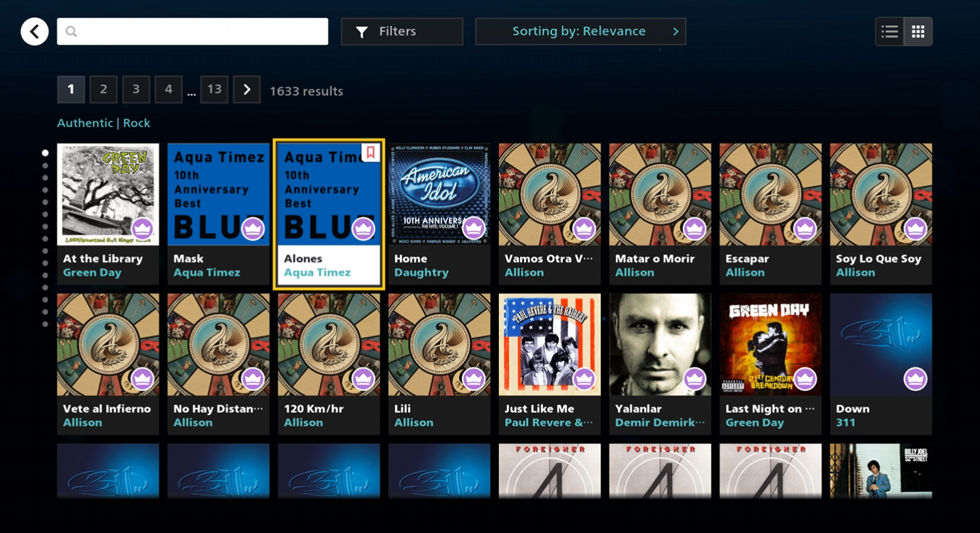This screenshot has width=980, height=533.
Task: Select the top dot in the scroll indicator
Action: click(45, 153)
